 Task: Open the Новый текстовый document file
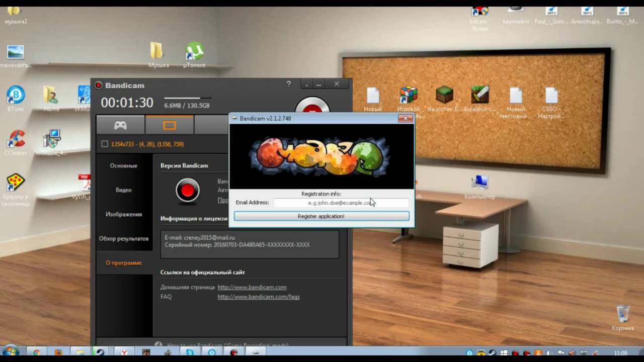[516, 103]
